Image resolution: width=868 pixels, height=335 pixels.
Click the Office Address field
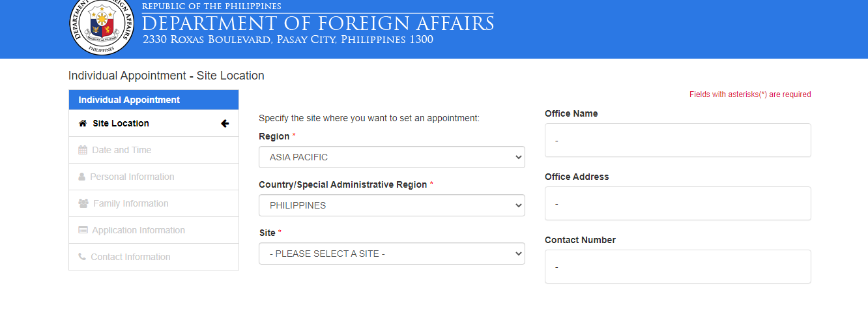tap(678, 203)
